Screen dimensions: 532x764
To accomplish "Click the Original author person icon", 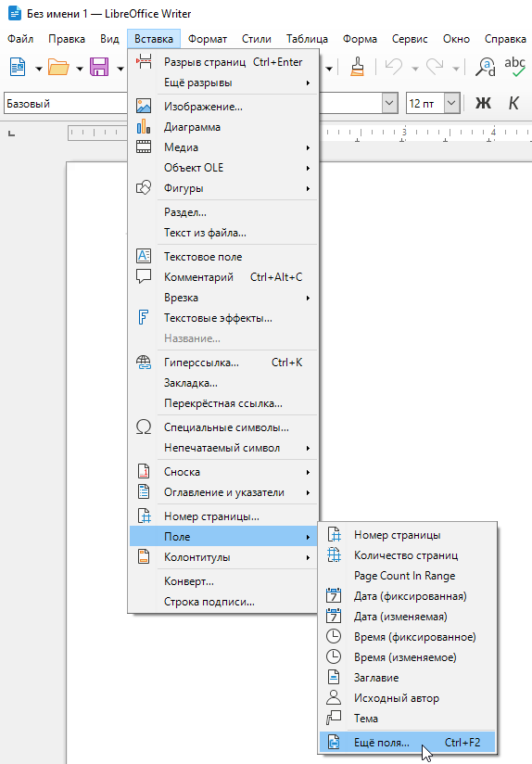I will [334, 698].
